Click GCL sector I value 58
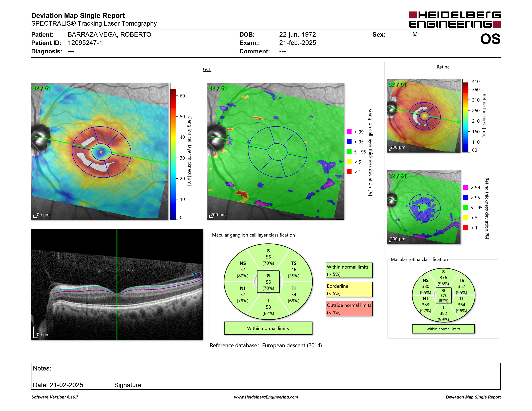Image resolution: width=532 pixels, height=411 pixels. click(268, 307)
